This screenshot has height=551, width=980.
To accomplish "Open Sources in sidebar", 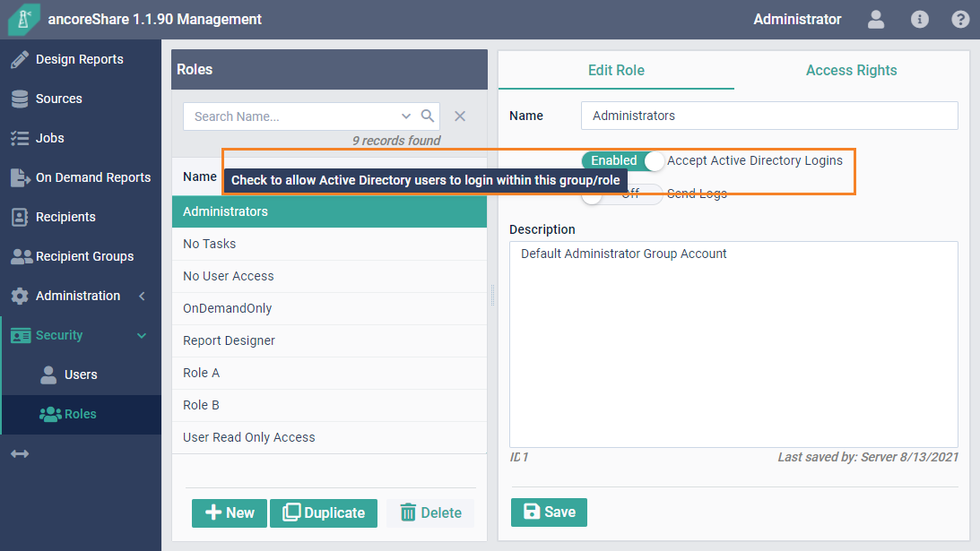I will pos(81,99).
